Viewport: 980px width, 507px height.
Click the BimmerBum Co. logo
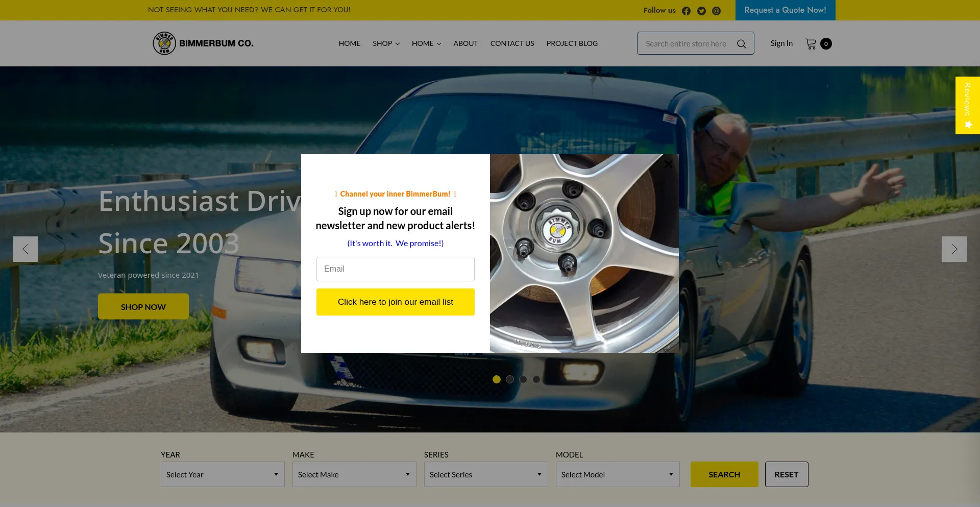(203, 43)
